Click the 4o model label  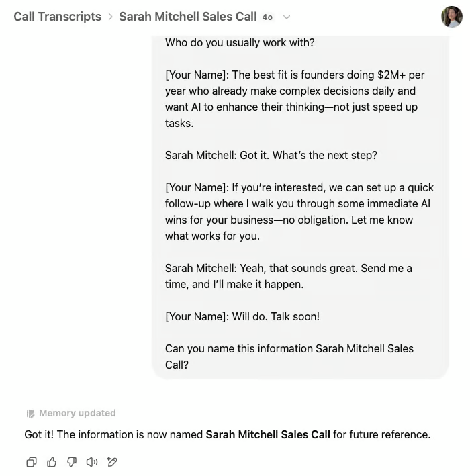coord(267,17)
